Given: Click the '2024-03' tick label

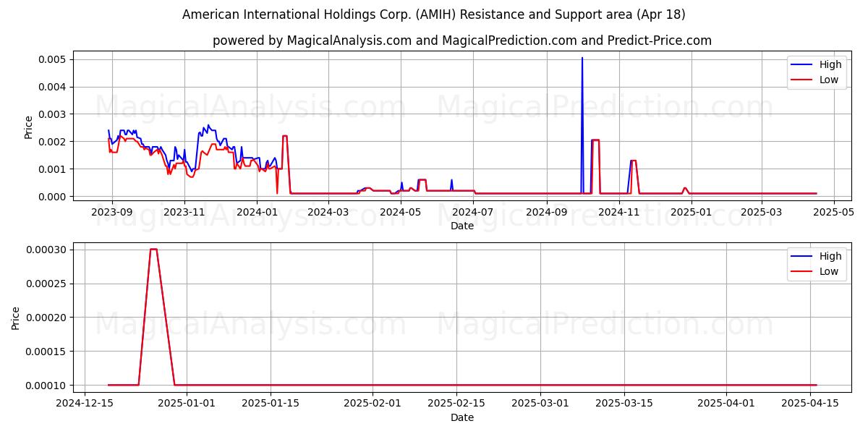Looking at the screenshot, I should 329,212.
